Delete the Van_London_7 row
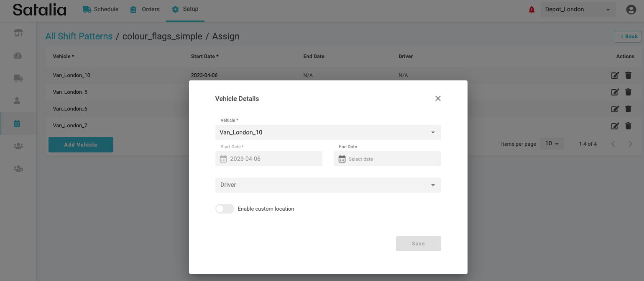The width and height of the screenshot is (644, 281). [x=628, y=126]
